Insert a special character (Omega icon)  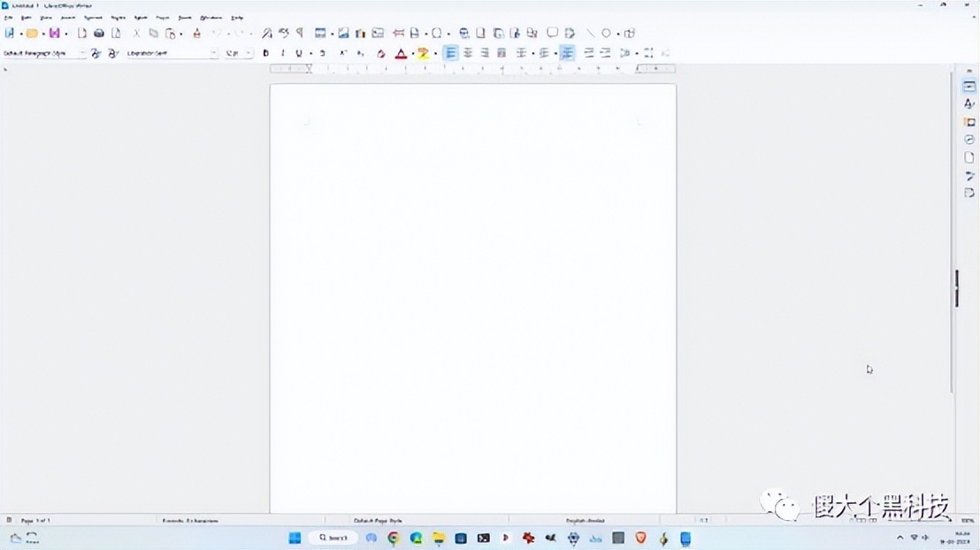click(x=436, y=34)
